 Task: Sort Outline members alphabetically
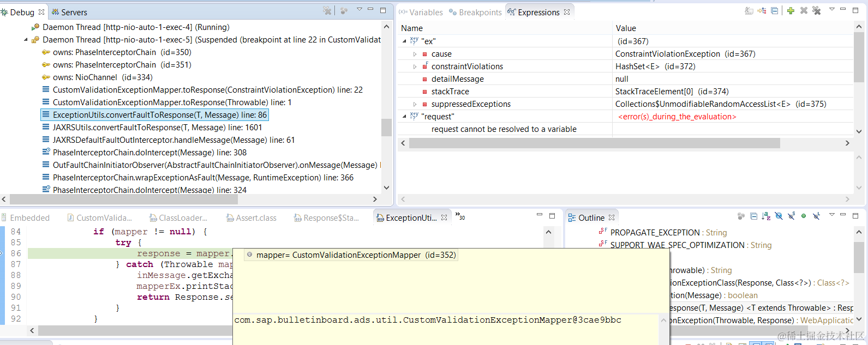pyautogui.click(x=766, y=216)
